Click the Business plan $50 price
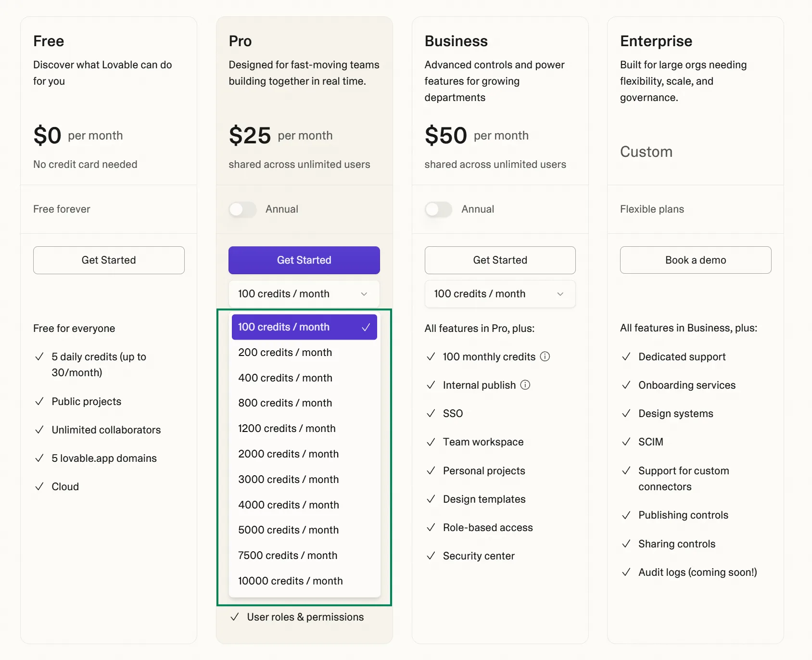 (445, 135)
